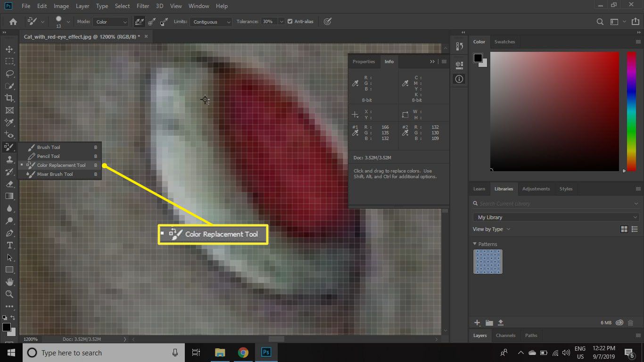Open the Image menu
The height and width of the screenshot is (362, 644).
pyautogui.click(x=61, y=6)
